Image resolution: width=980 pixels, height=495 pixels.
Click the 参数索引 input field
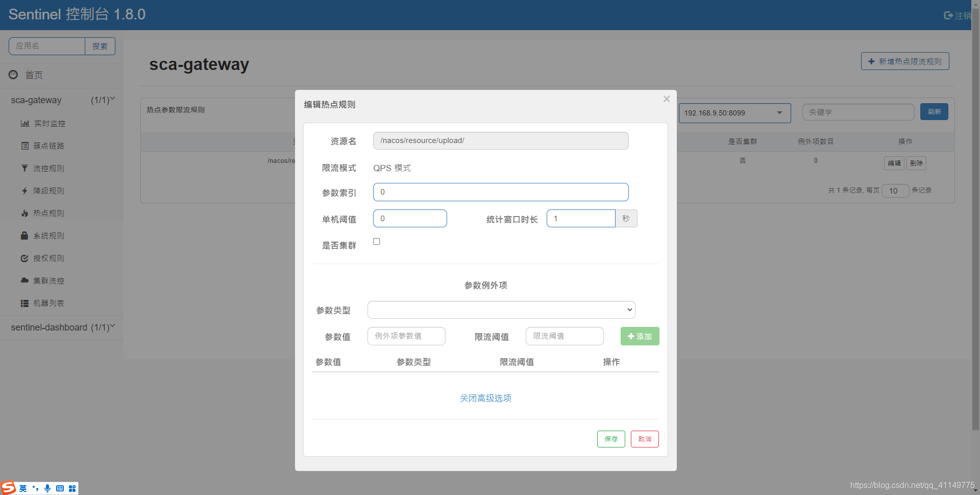point(501,192)
